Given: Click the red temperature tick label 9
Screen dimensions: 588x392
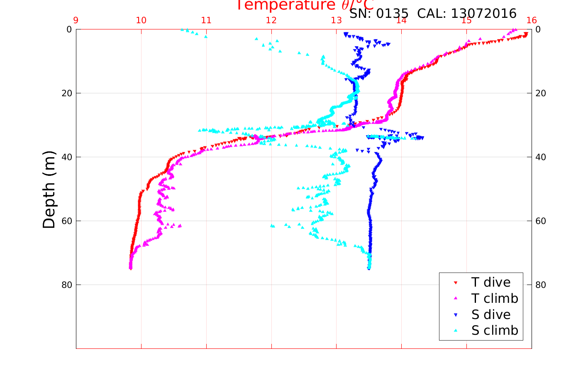Looking at the screenshot, I should tap(76, 20).
